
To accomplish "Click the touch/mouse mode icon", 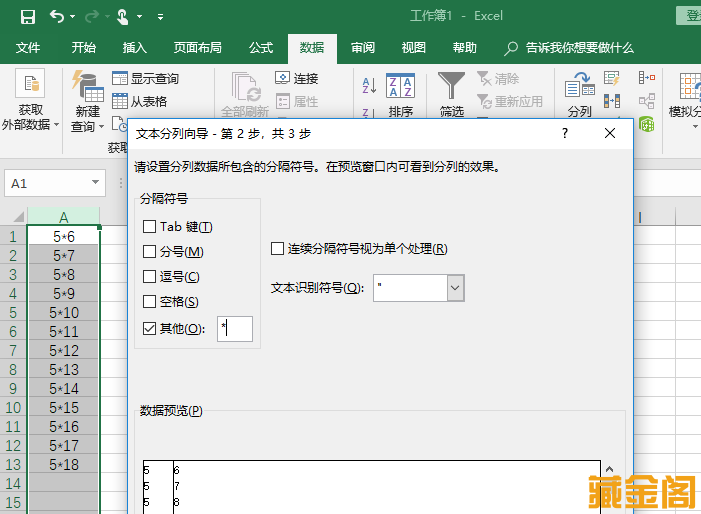I will 122,17.
